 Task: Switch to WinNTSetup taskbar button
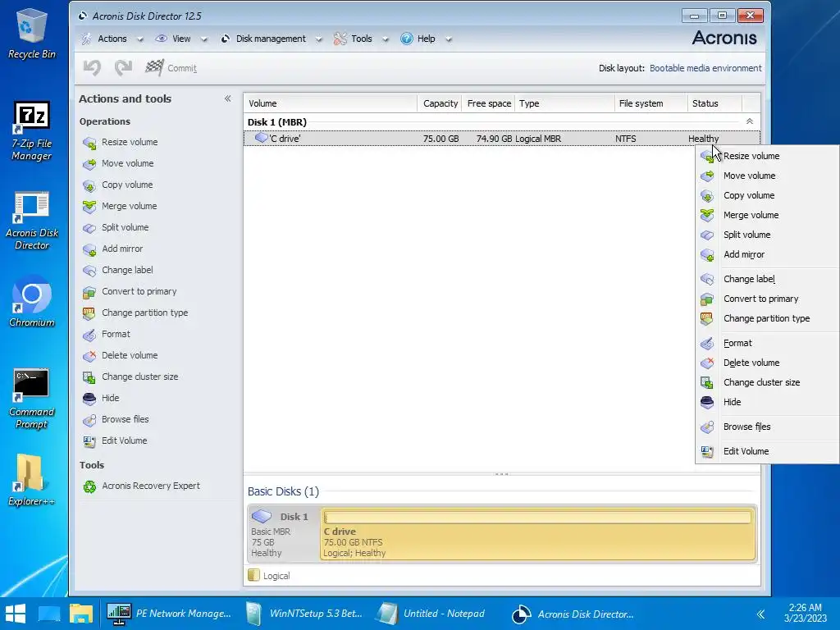tap(305, 614)
